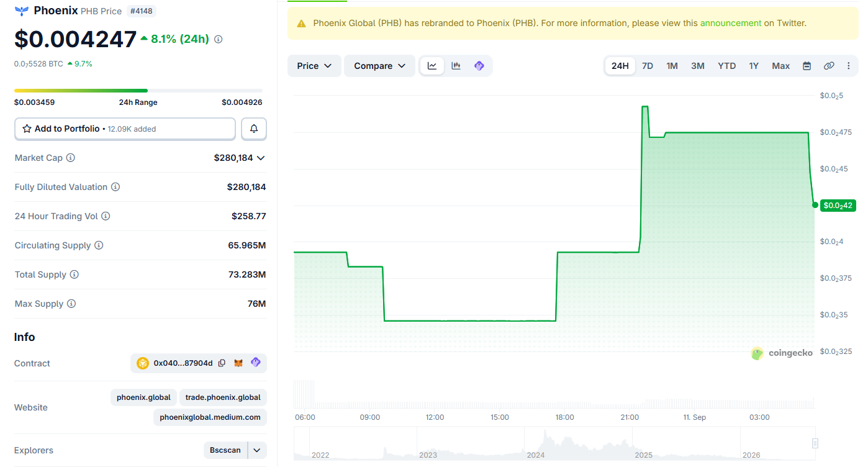Click the chain link share icon above chart
868x467 pixels.
829,66
